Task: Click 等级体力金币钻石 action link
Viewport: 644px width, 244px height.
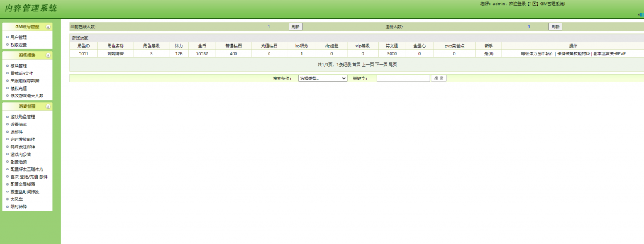Action: point(537,54)
